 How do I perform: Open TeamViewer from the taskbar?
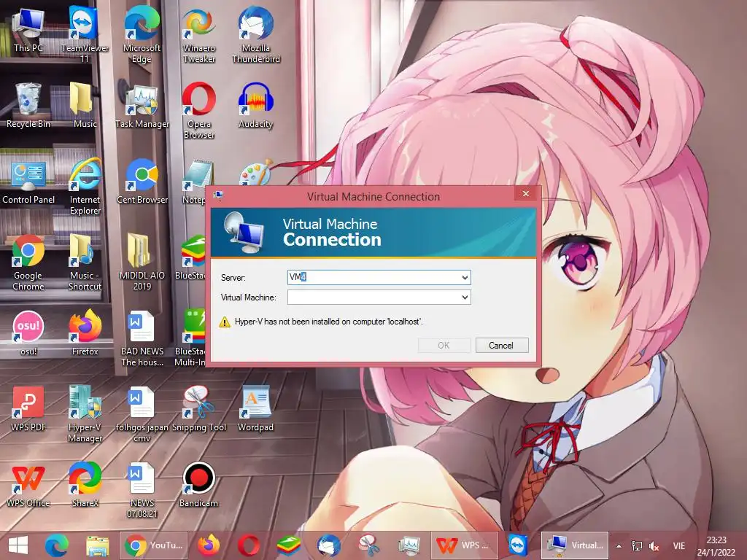coord(519,545)
